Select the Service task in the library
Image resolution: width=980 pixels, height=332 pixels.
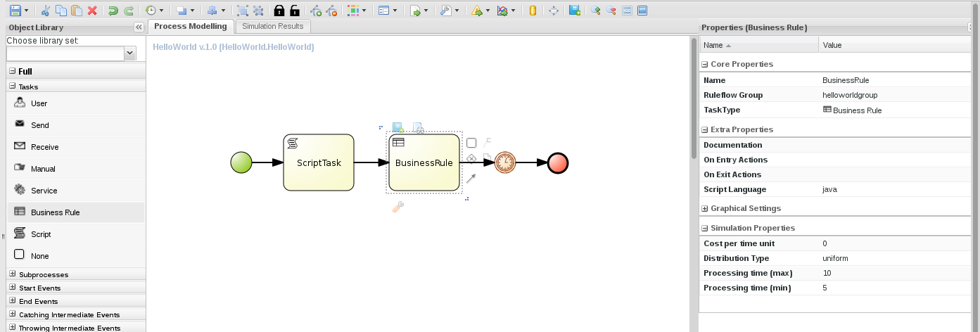pos(76,191)
